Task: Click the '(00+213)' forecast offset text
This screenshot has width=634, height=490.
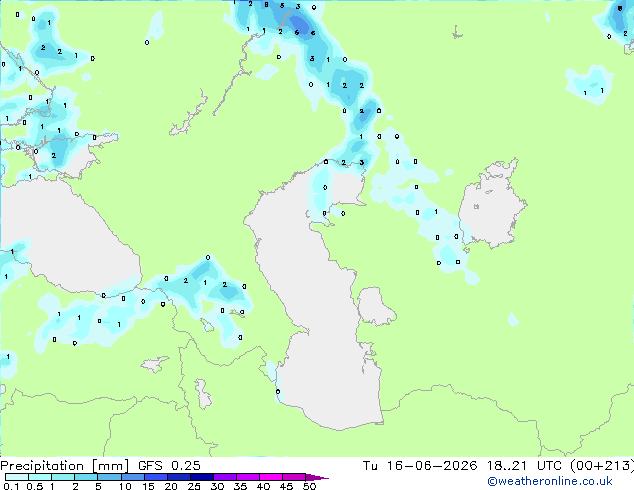Action: coord(602,466)
